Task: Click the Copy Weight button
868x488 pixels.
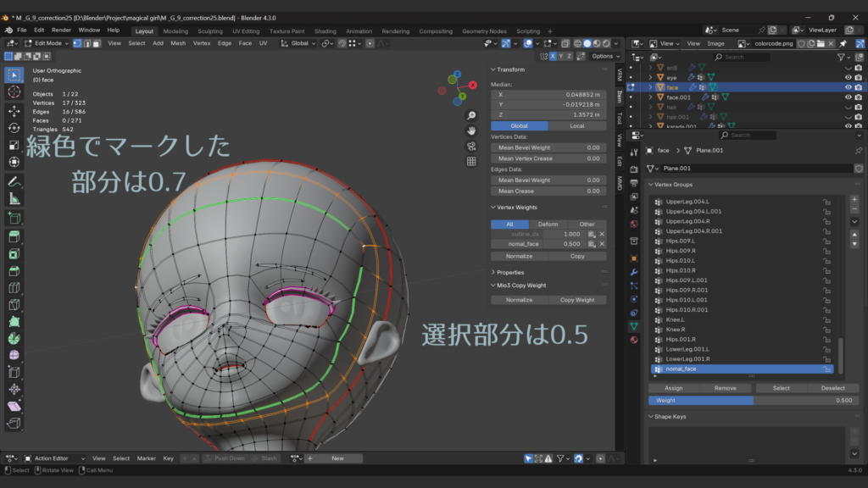Action: click(577, 300)
